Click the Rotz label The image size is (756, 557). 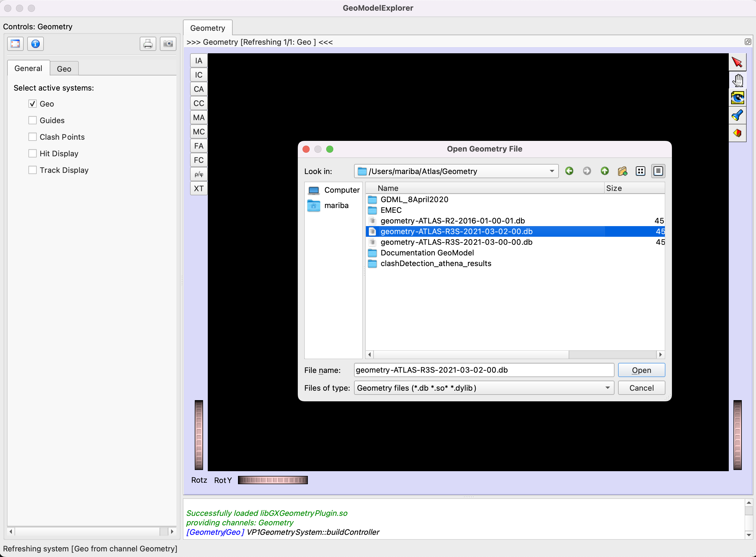tap(199, 480)
